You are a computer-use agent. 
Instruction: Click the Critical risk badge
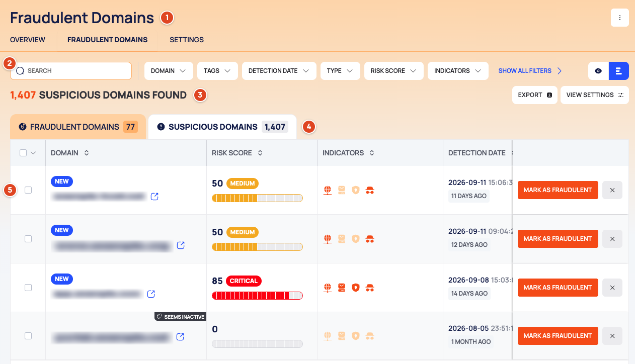[244, 281]
